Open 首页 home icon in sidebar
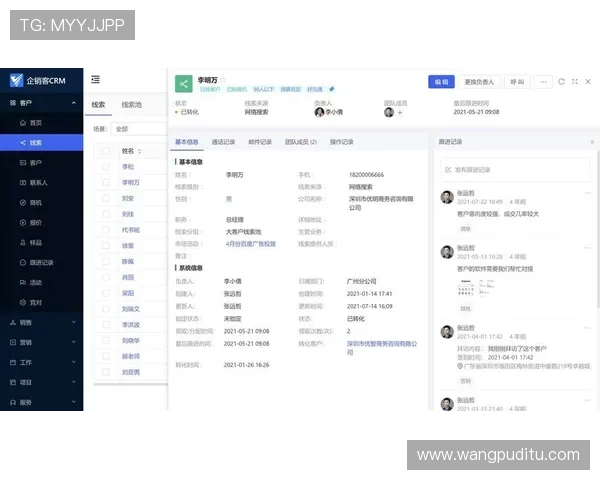This screenshot has height=480, width=600. pos(22,122)
